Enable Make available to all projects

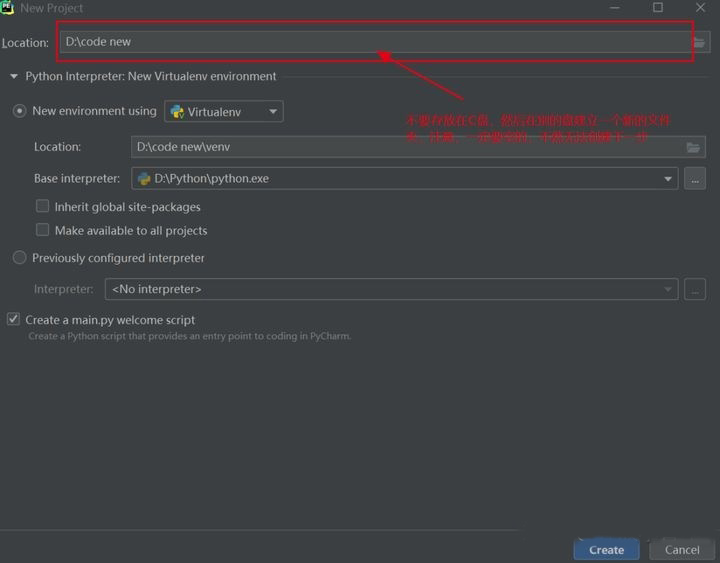tap(42, 230)
